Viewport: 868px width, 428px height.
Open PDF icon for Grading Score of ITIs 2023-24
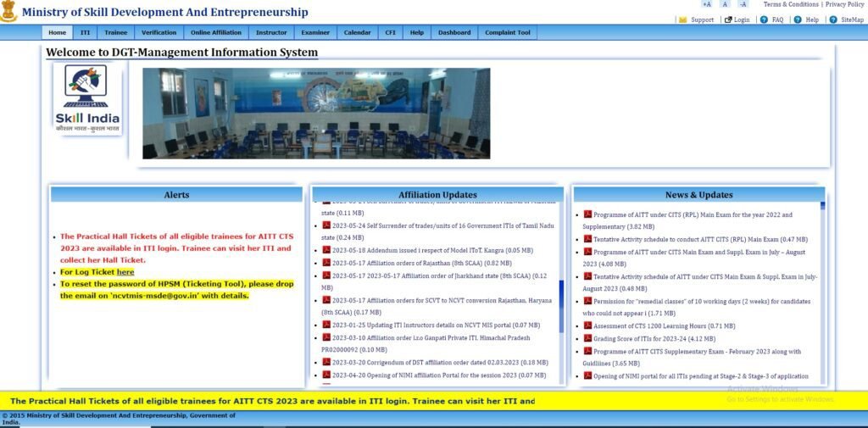pos(588,338)
